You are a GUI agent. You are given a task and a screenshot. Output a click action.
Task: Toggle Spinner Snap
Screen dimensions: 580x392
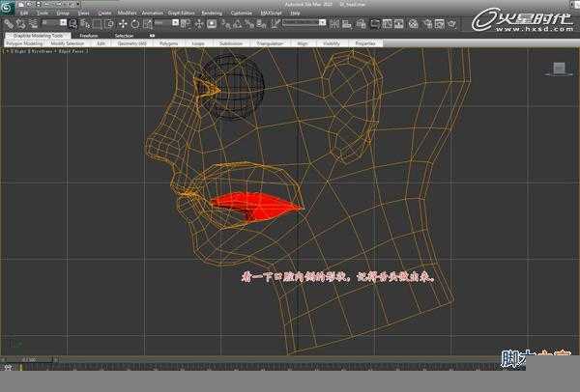[x=261, y=24]
